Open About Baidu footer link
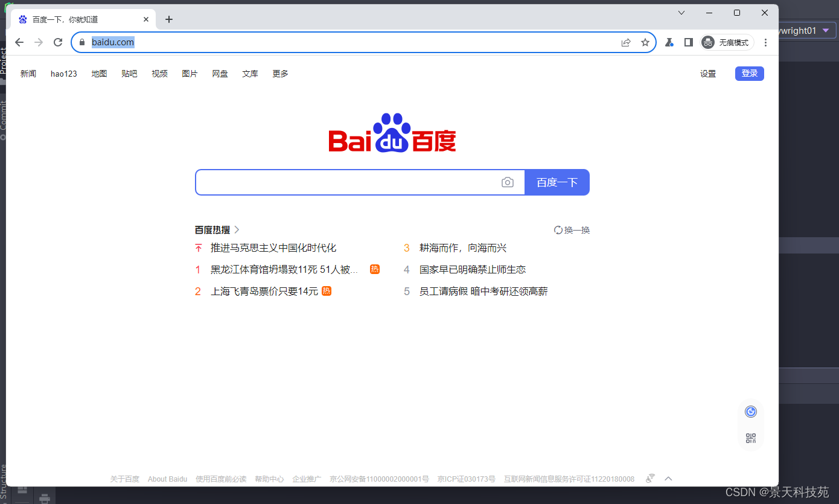 (167, 479)
